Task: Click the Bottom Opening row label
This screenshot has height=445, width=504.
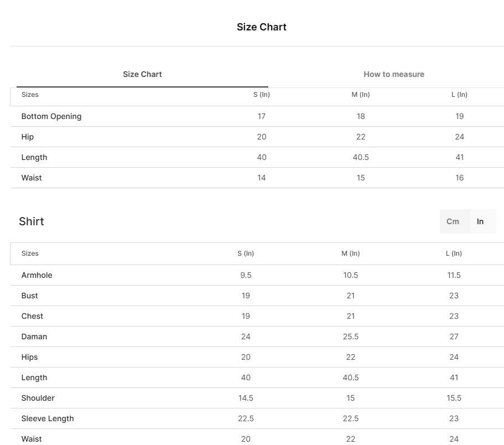Action: [51, 116]
